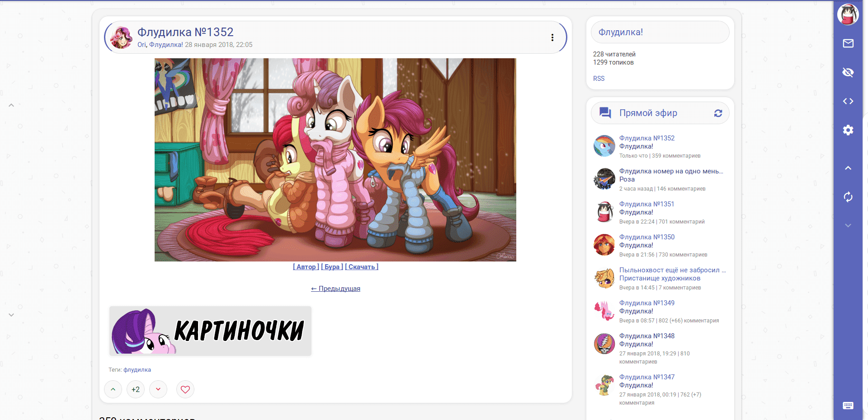Click the code brackets icon in sidebar

(x=848, y=101)
